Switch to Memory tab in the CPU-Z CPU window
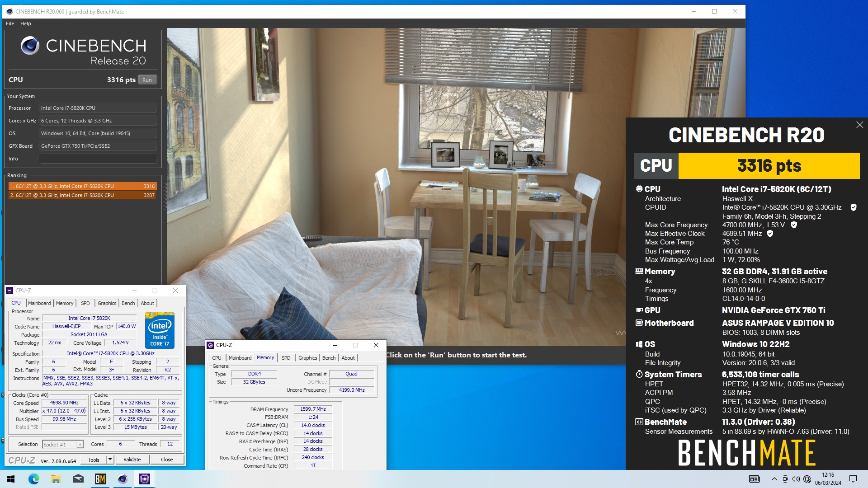The width and height of the screenshot is (868, 488). 65,303
